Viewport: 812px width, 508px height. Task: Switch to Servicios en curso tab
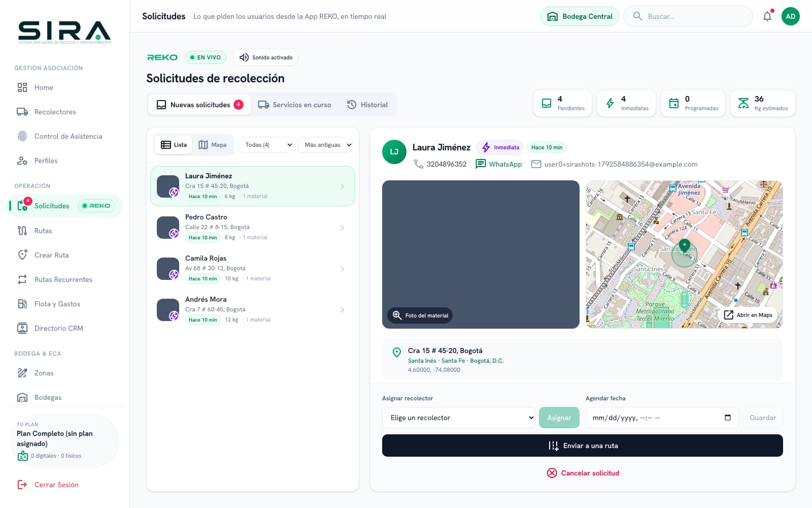click(x=294, y=105)
